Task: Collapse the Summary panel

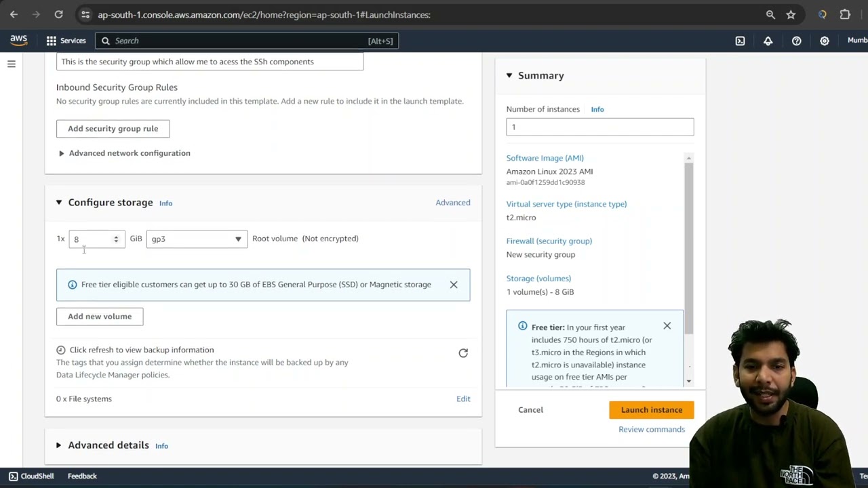Action: tap(509, 75)
